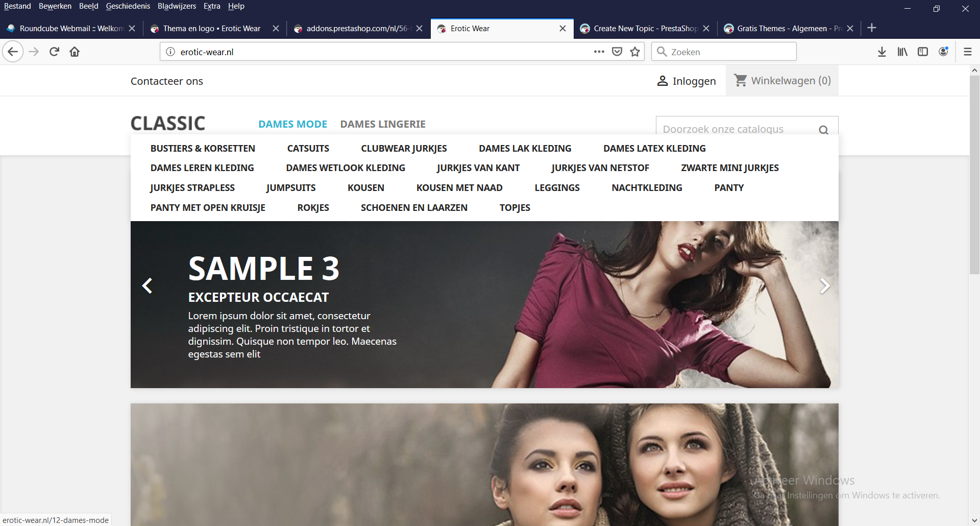980x526 pixels.
Task: Expand the Dames Lingerie category menu
Action: coord(383,124)
